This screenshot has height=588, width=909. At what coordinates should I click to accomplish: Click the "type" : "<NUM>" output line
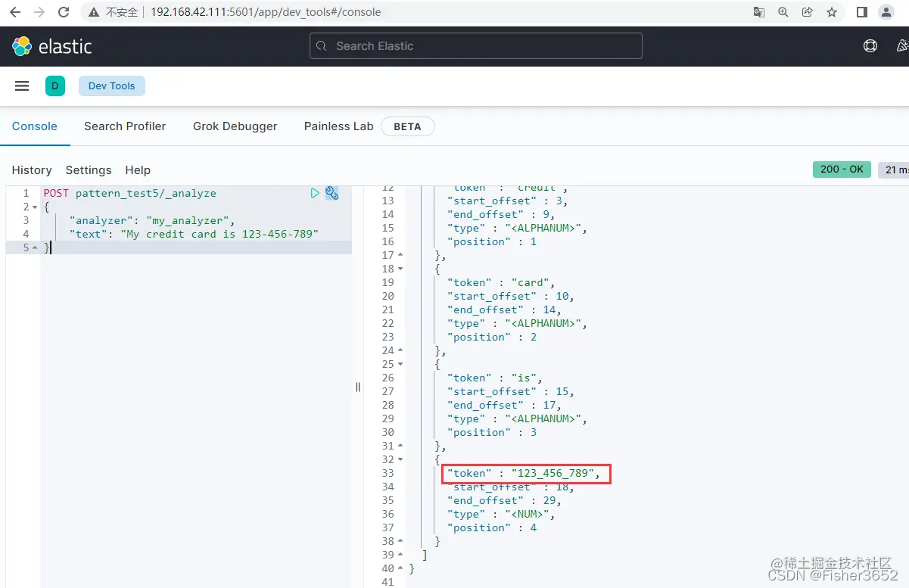coord(501,515)
